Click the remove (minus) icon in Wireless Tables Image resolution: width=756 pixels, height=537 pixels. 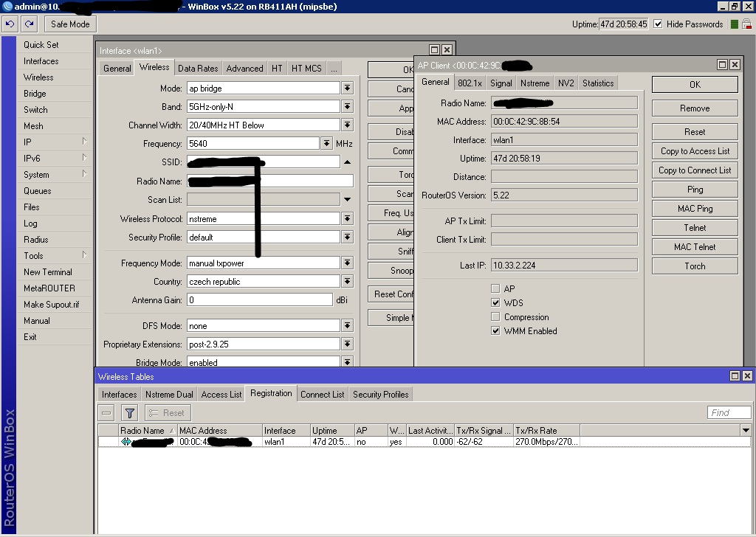click(x=106, y=413)
